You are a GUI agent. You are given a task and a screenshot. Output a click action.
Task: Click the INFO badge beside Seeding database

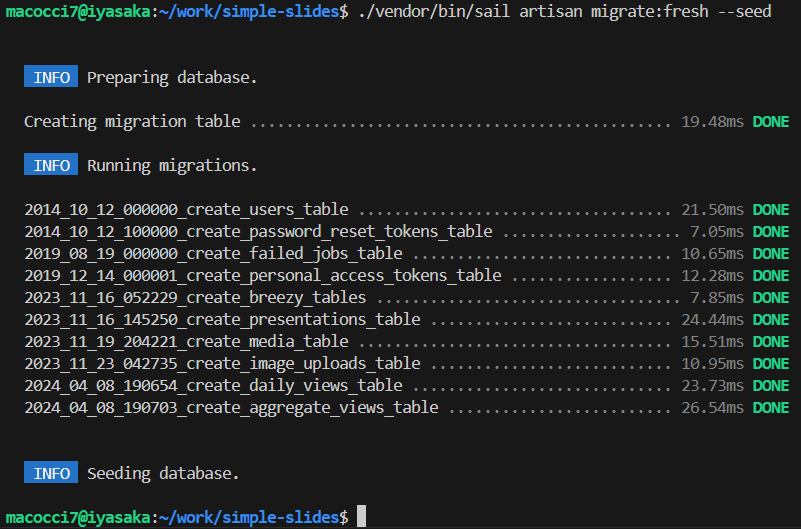coord(52,473)
